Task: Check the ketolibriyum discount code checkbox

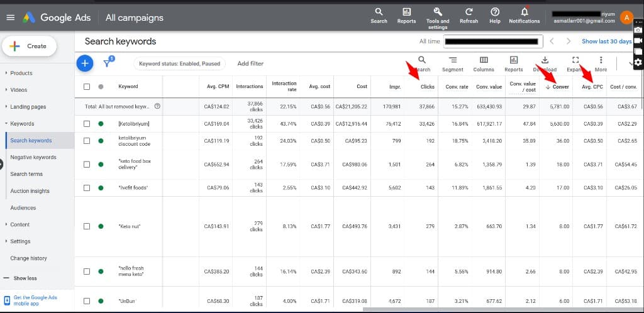Action: [87, 141]
